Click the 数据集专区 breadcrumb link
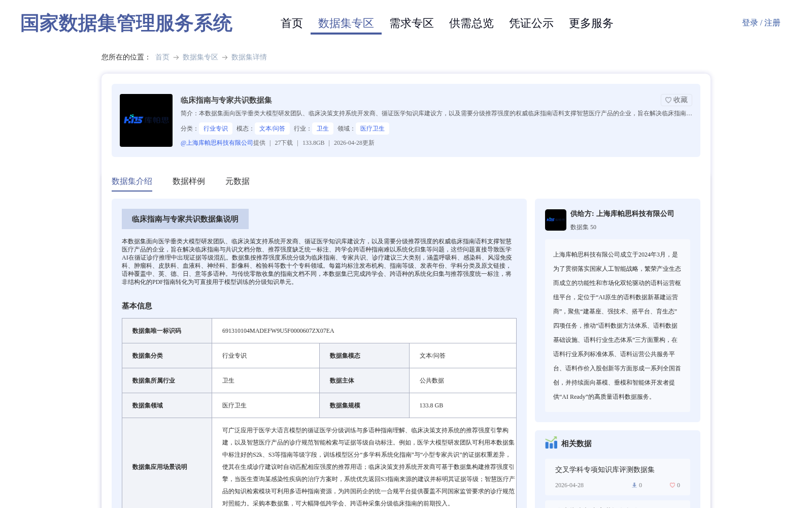The image size is (812, 508). click(x=200, y=57)
